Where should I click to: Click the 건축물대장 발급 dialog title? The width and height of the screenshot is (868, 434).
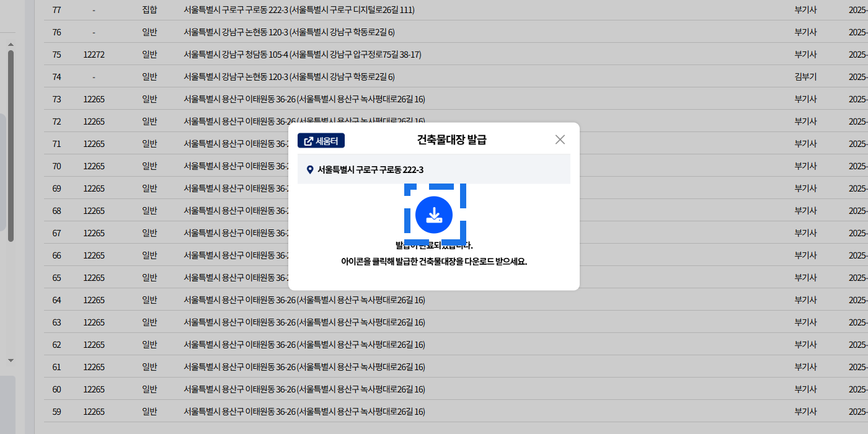[451, 139]
